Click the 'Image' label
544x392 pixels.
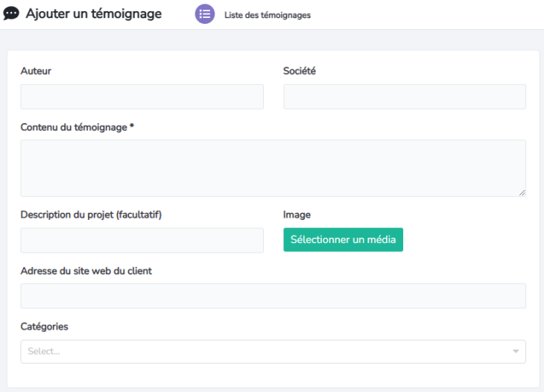297,215
